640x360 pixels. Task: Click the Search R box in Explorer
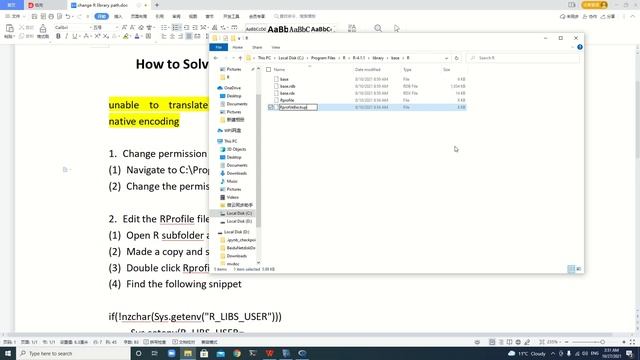click(522, 58)
